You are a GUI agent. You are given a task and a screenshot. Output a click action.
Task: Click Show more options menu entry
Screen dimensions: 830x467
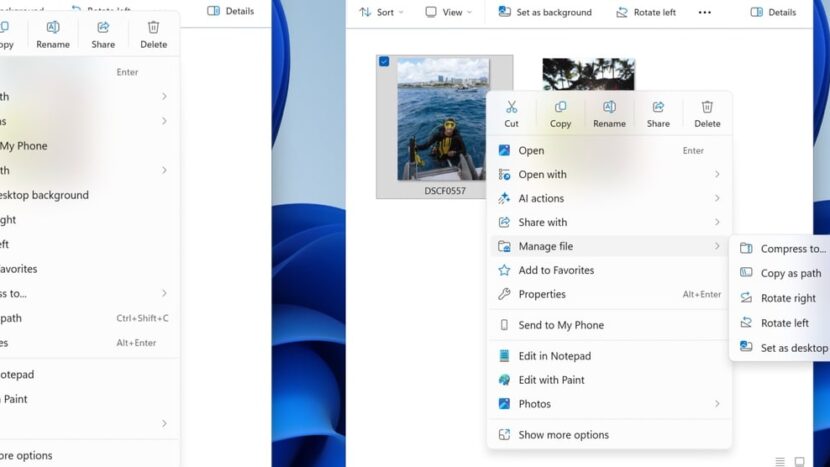click(x=562, y=435)
